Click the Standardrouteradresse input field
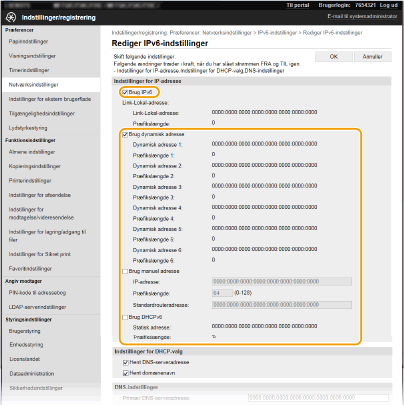Screen dimensions: 404x405 click(282, 305)
